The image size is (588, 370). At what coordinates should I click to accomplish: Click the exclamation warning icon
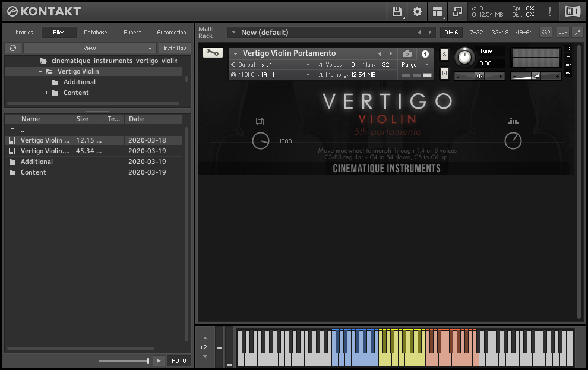[x=549, y=11]
